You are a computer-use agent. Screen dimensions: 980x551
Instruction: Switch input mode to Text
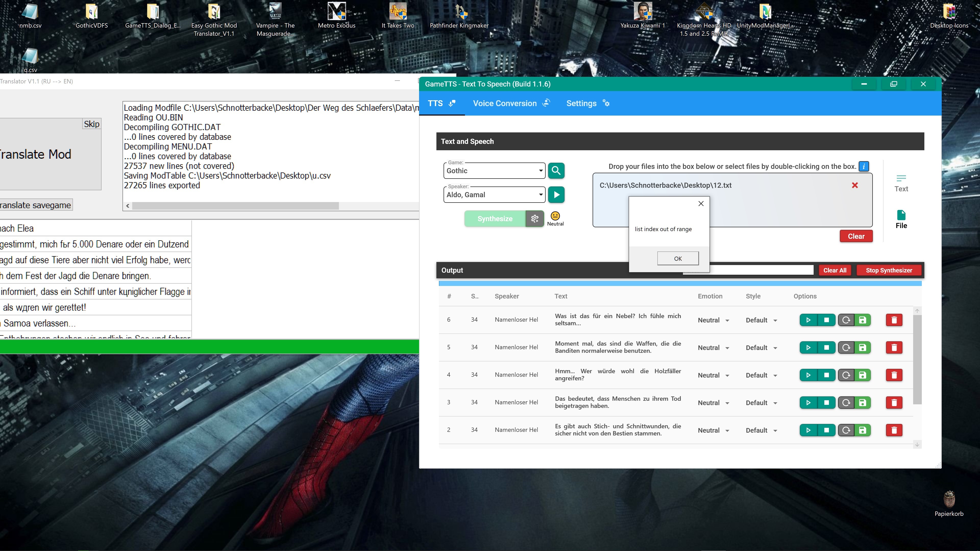[901, 183]
